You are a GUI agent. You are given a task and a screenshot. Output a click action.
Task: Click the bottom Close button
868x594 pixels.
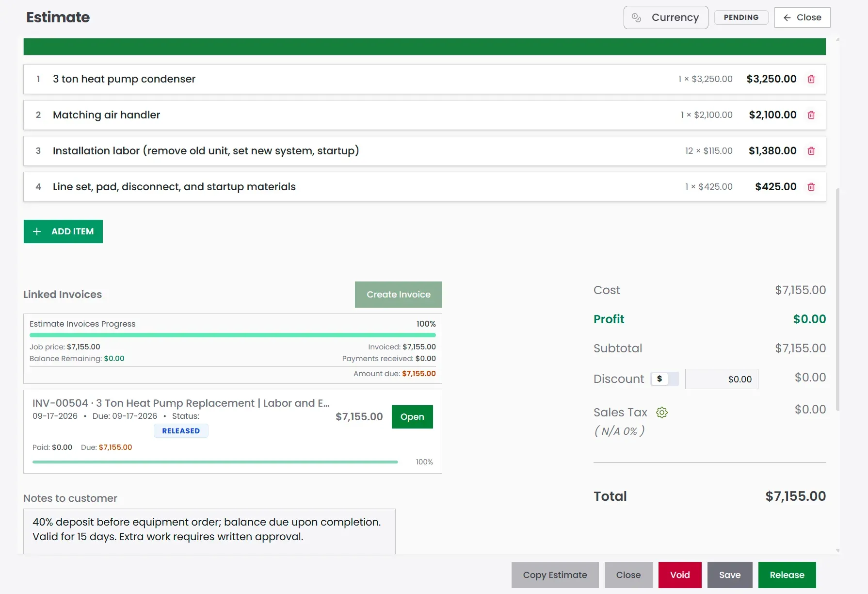[628, 575]
